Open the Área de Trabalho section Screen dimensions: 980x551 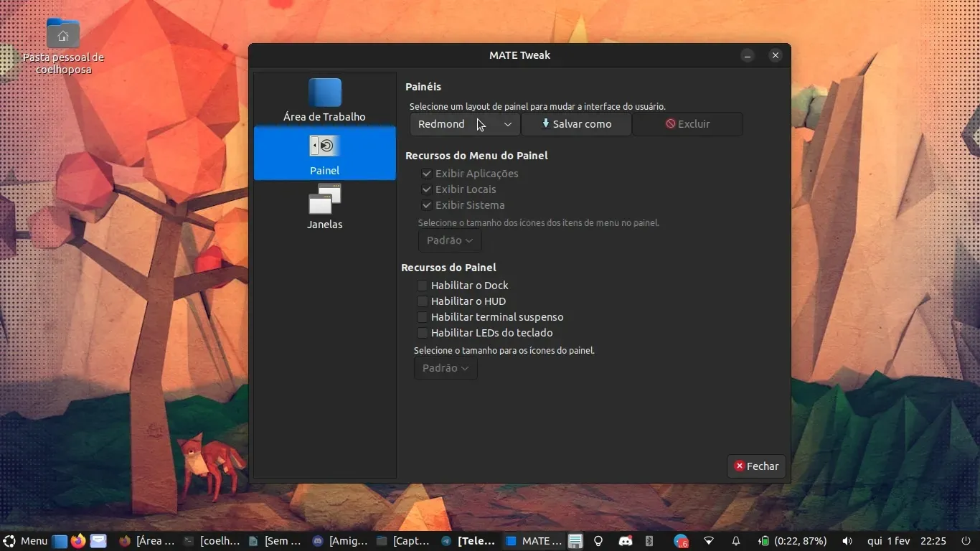point(324,100)
